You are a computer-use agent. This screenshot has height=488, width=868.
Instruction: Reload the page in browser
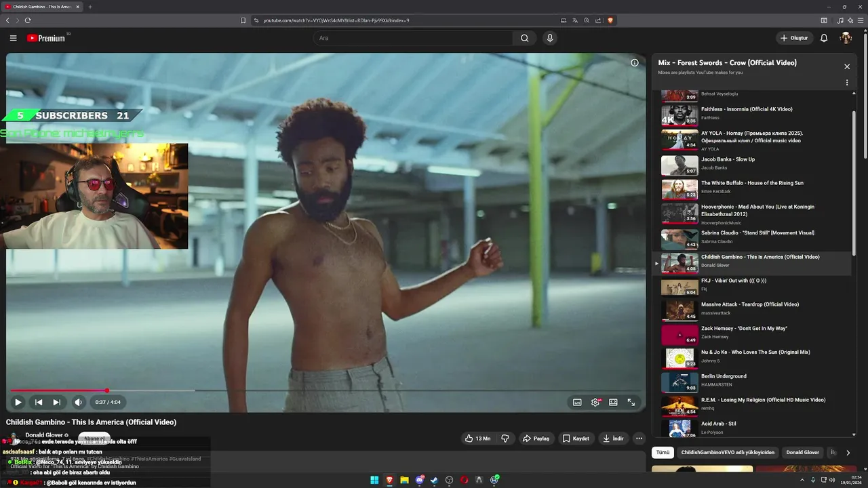(28, 20)
